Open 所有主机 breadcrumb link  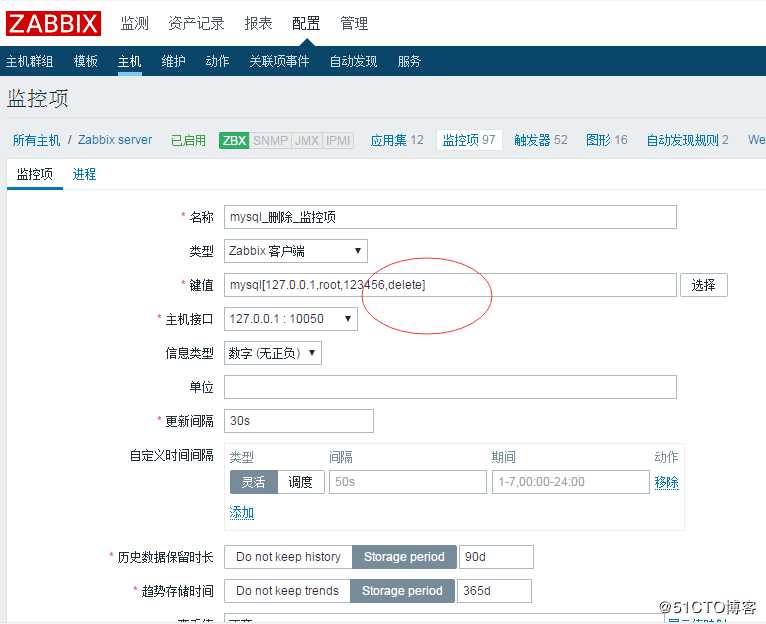coord(36,140)
